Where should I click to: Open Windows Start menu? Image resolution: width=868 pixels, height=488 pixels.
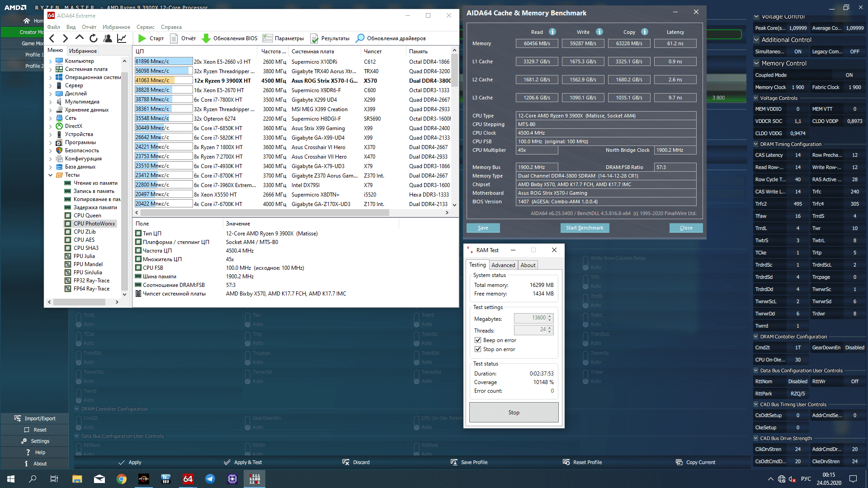click(x=11, y=479)
